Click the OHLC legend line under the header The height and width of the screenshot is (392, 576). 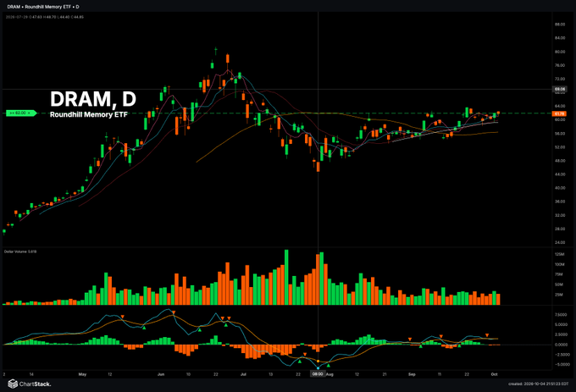(x=44, y=17)
